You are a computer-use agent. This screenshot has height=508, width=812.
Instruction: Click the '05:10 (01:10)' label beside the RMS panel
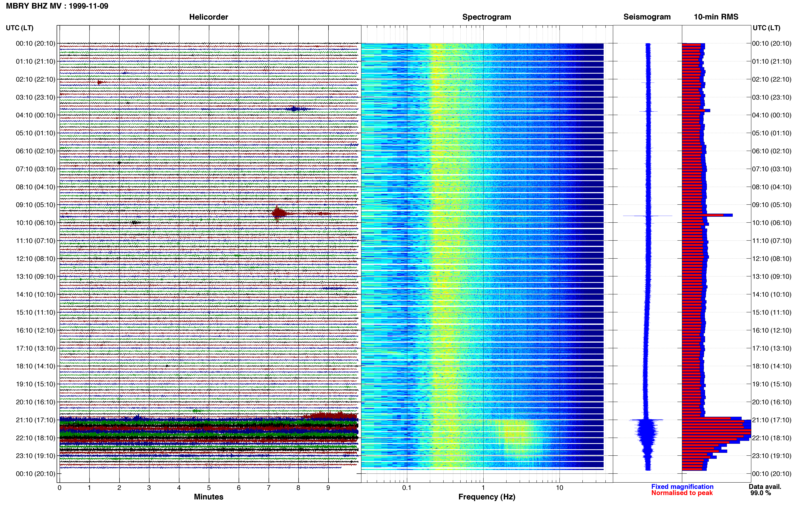click(x=772, y=133)
